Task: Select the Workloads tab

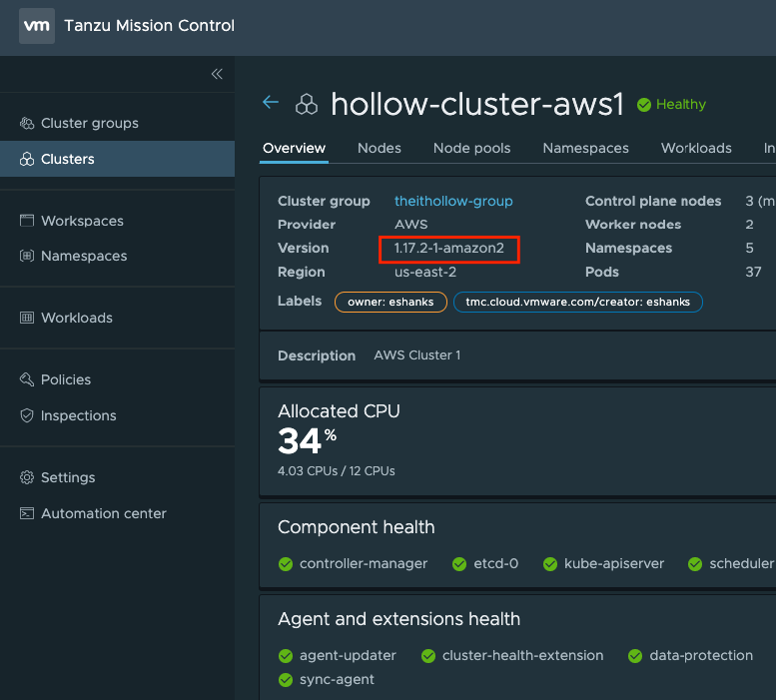Action: [696, 148]
